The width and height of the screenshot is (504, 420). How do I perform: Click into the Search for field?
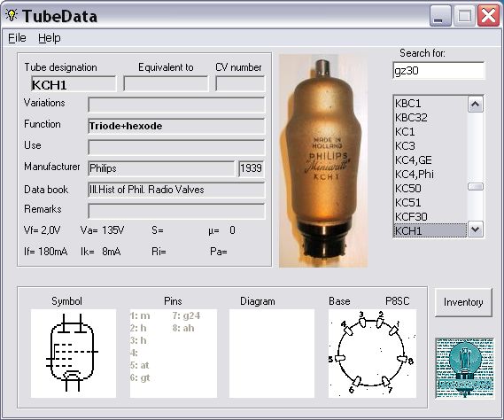(x=438, y=70)
